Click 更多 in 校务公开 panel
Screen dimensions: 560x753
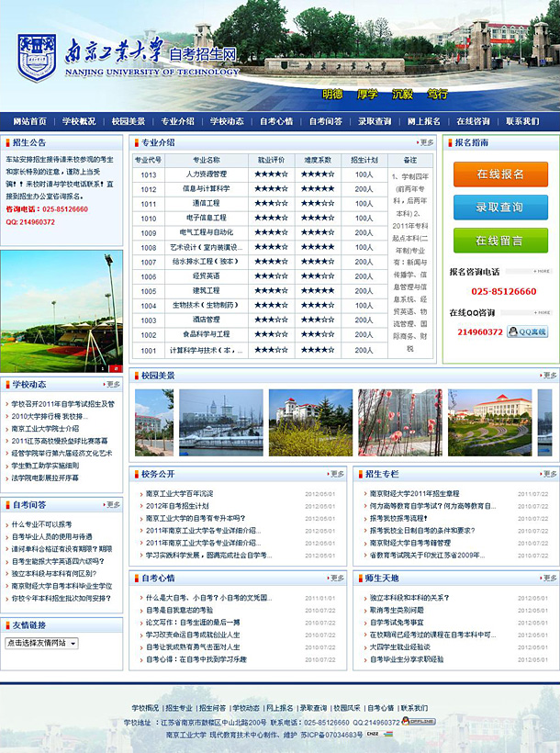(336, 474)
